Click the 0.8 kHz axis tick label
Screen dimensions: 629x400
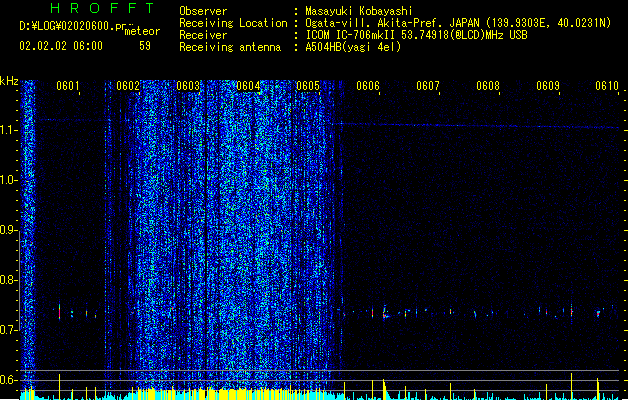tap(9, 280)
